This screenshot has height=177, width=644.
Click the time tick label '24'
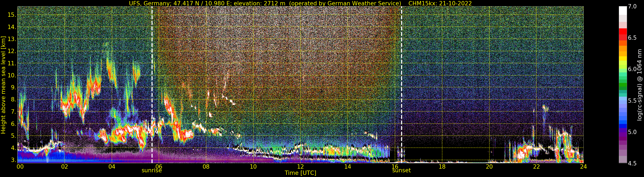tap(583, 166)
